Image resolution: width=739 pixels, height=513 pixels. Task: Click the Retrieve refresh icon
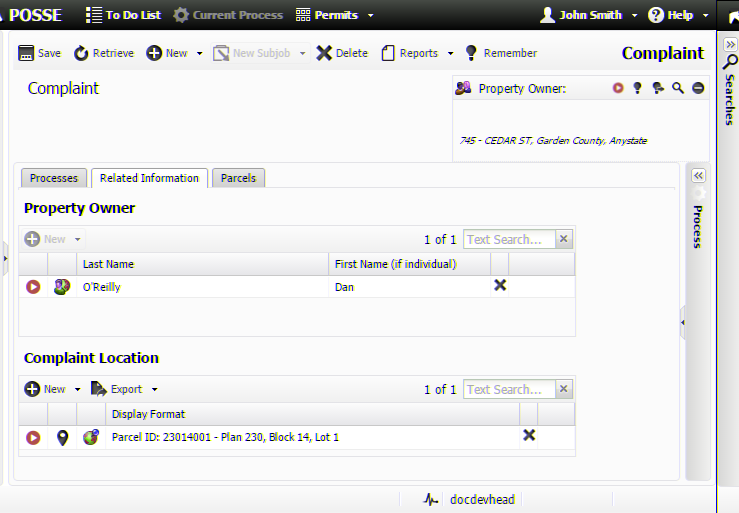(81, 53)
